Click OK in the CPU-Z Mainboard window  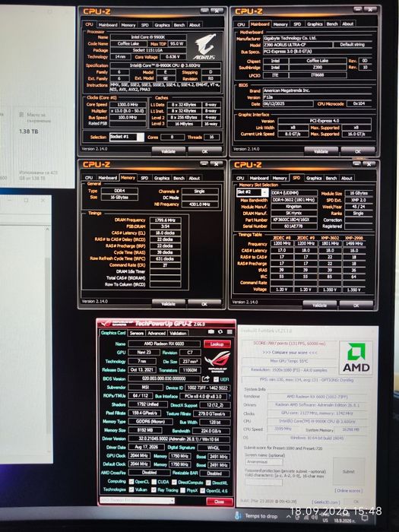click(358, 152)
